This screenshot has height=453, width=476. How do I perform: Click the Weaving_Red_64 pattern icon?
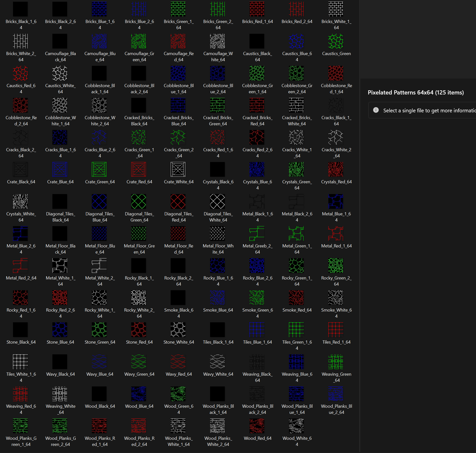pos(20,394)
